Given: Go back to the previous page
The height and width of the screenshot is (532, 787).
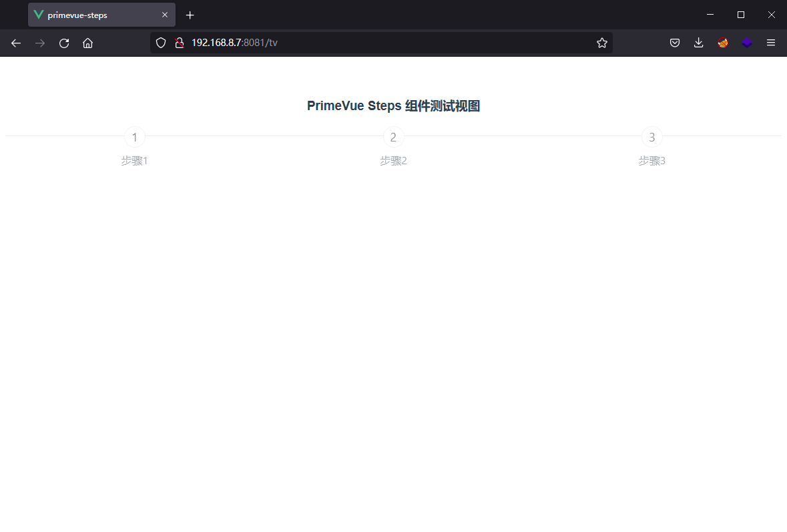Looking at the screenshot, I should [x=16, y=43].
